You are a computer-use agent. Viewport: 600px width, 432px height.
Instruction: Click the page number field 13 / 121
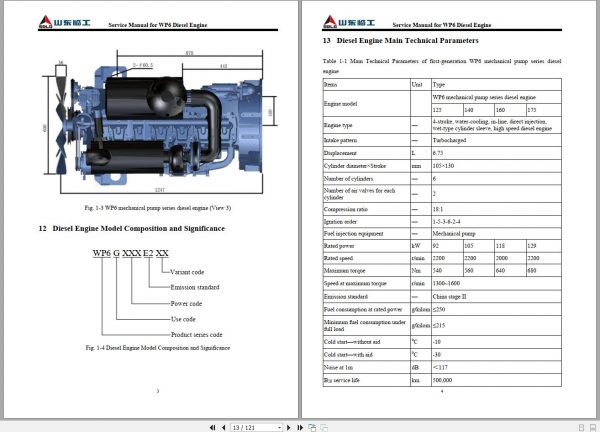pyautogui.click(x=254, y=427)
